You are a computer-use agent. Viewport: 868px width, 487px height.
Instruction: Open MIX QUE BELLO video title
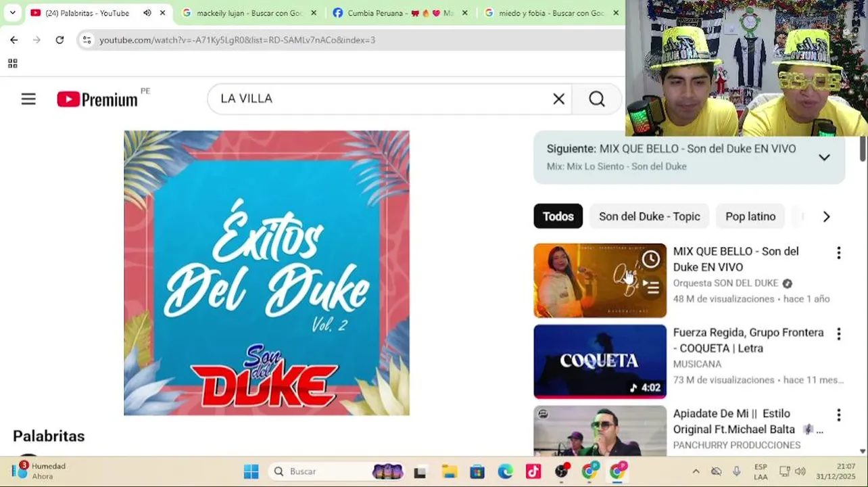point(736,259)
